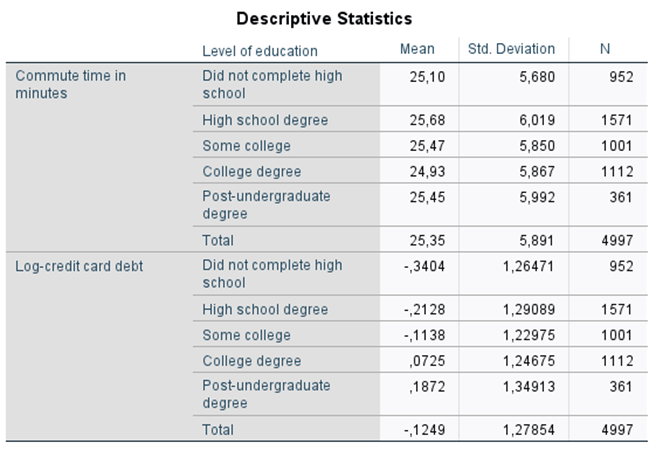Click the Mean column header
This screenshot has height=450, width=656.
click(x=416, y=49)
